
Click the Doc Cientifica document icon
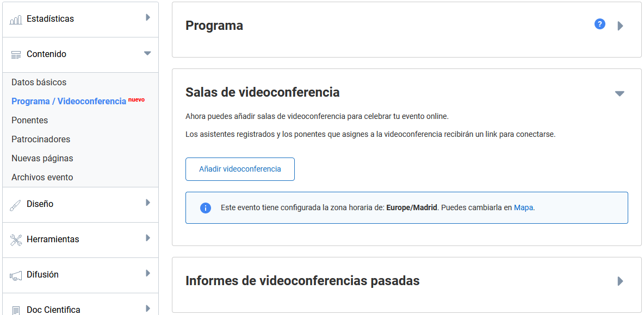tap(16, 310)
